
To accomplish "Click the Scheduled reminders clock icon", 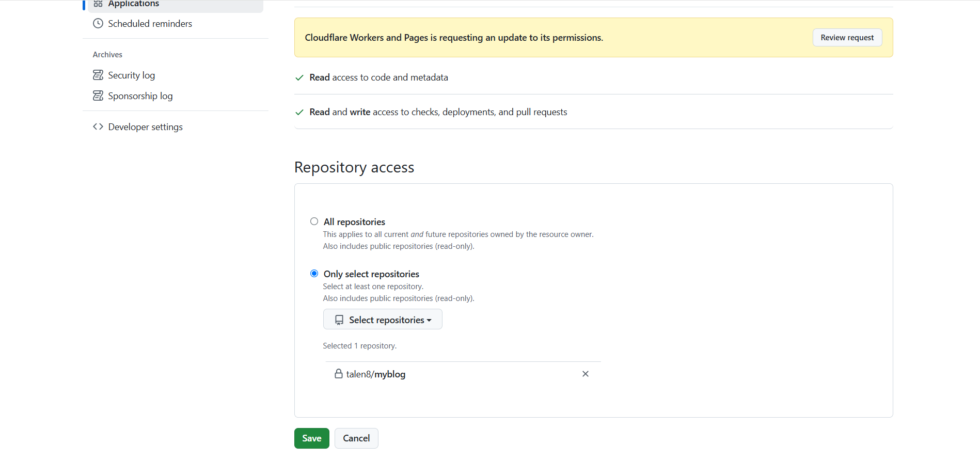I will (98, 24).
